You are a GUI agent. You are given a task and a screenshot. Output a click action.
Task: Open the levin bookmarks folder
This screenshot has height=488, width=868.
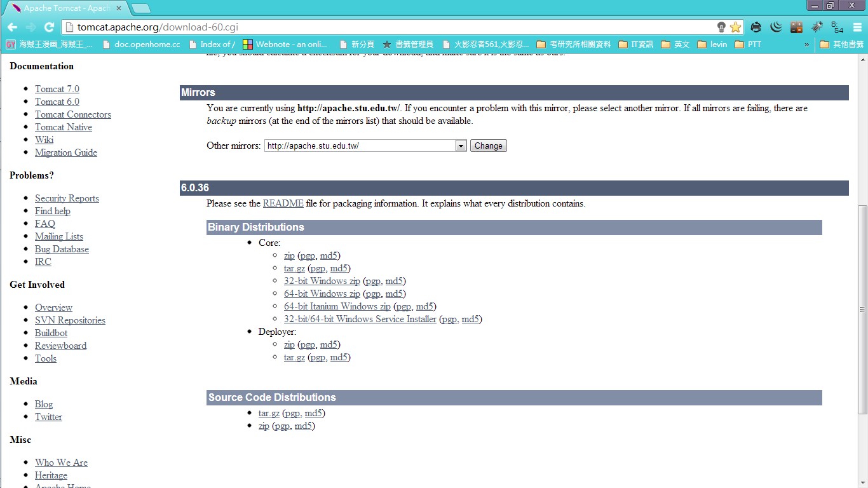point(712,44)
